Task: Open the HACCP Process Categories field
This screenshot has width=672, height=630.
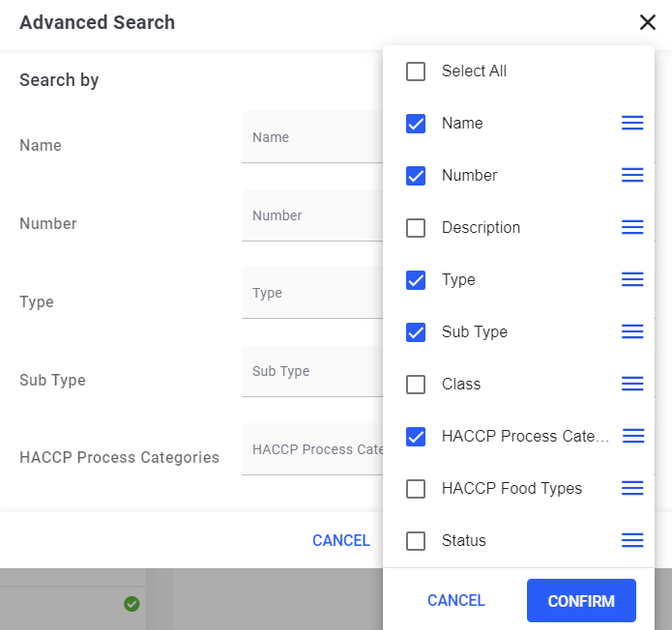Action: (312, 449)
